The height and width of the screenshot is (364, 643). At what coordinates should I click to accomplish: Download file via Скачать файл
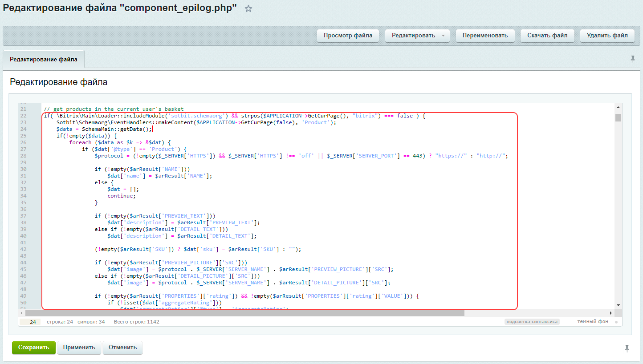coord(547,36)
